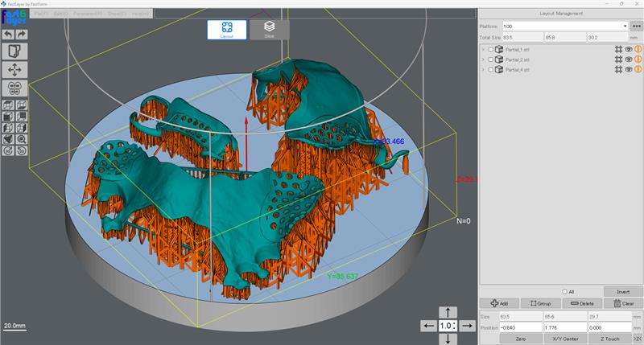Image resolution: width=644 pixels, height=345 pixels.
Task: Click the Undo arrow icon
Action: coord(9,34)
